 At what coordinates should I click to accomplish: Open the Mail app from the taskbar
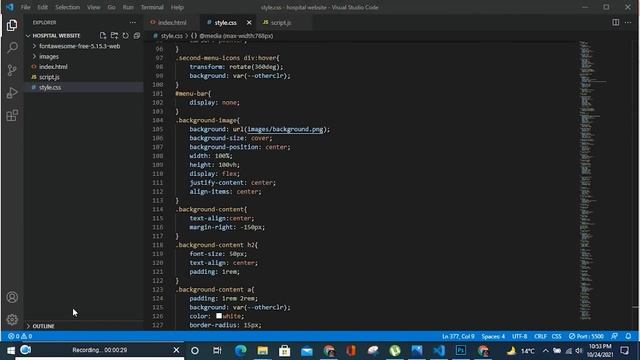[x=307, y=351]
